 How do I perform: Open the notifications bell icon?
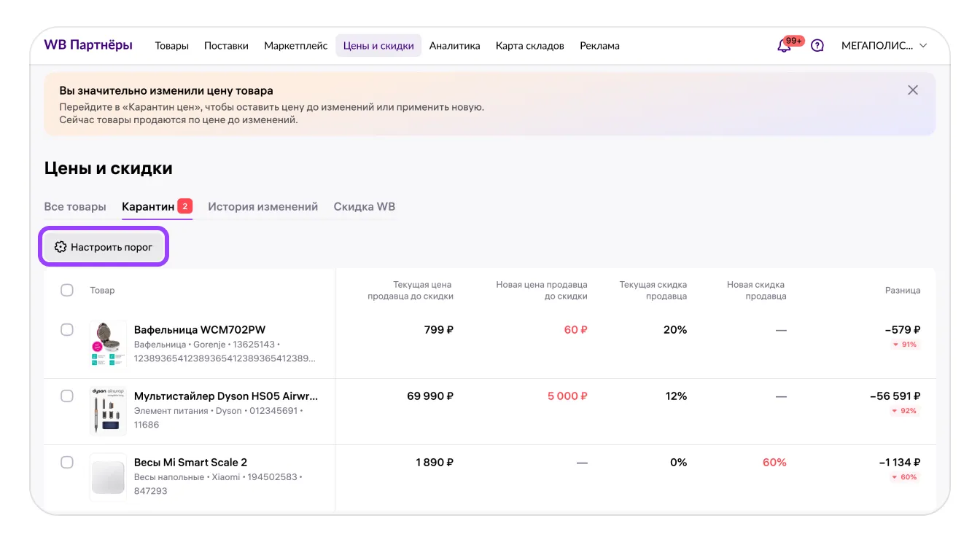pyautogui.click(x=784, y=46)
